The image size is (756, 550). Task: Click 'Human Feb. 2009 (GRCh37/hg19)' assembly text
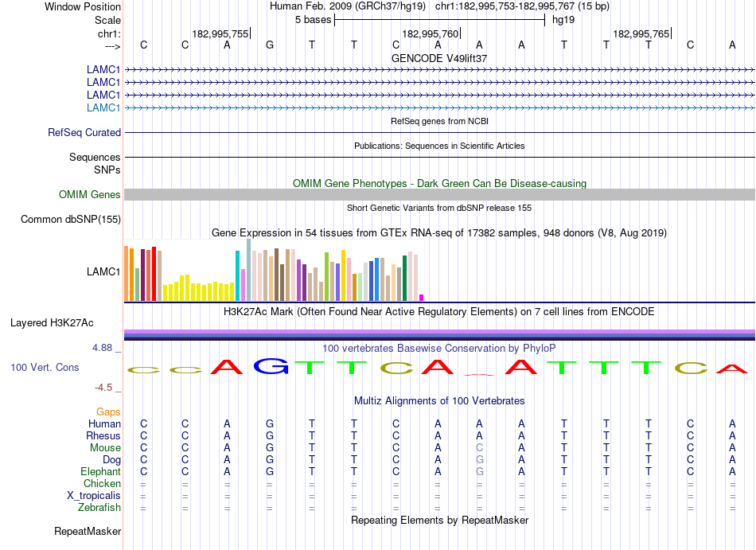348,6
